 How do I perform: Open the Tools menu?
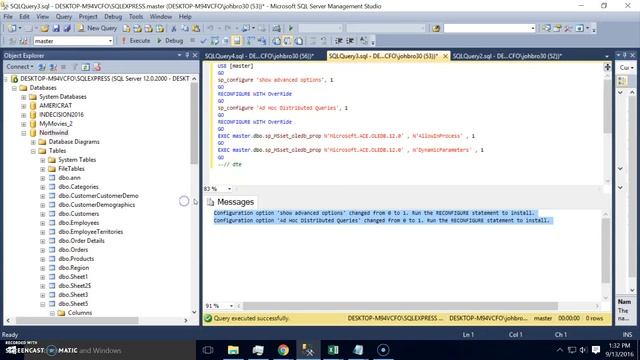point(136,17)
